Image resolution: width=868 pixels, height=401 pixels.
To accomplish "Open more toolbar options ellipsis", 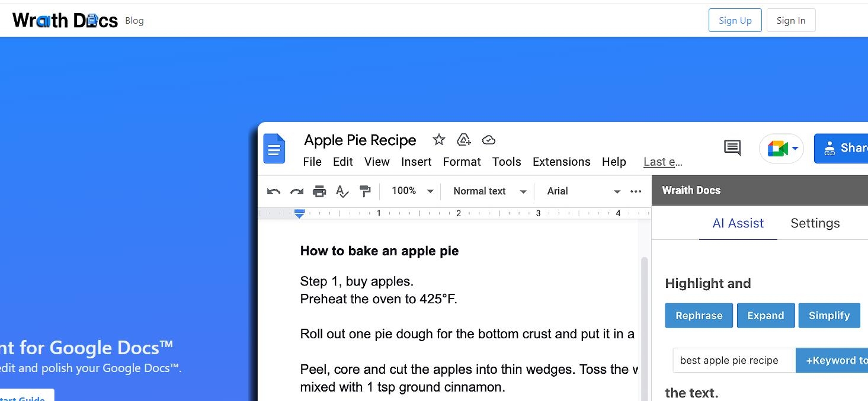I will (636, 191).
